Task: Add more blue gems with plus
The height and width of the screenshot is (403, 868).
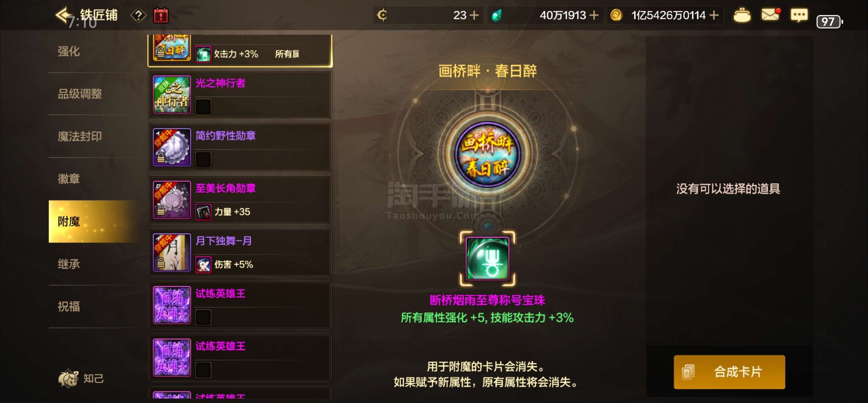Action: [594, 15]
